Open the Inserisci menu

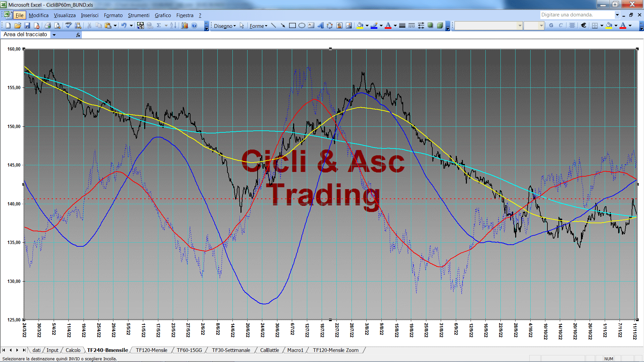pos(90,15)
